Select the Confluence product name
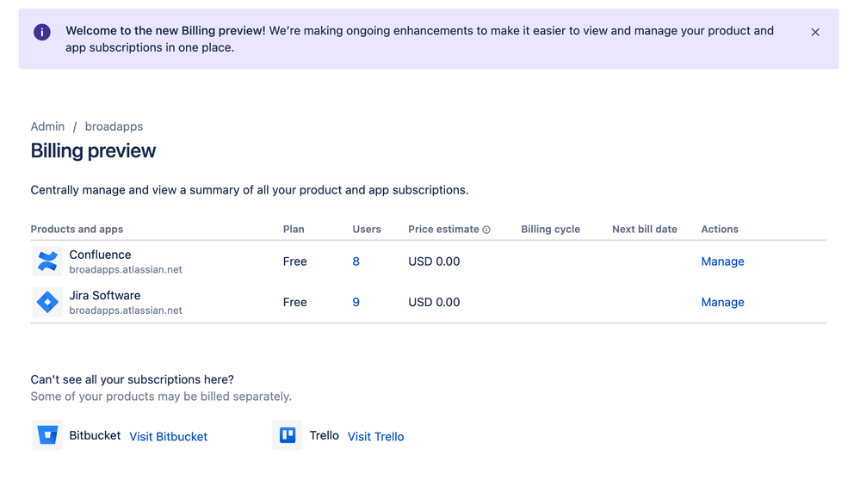This screenshot has width=860, height=504. (100, 255)
